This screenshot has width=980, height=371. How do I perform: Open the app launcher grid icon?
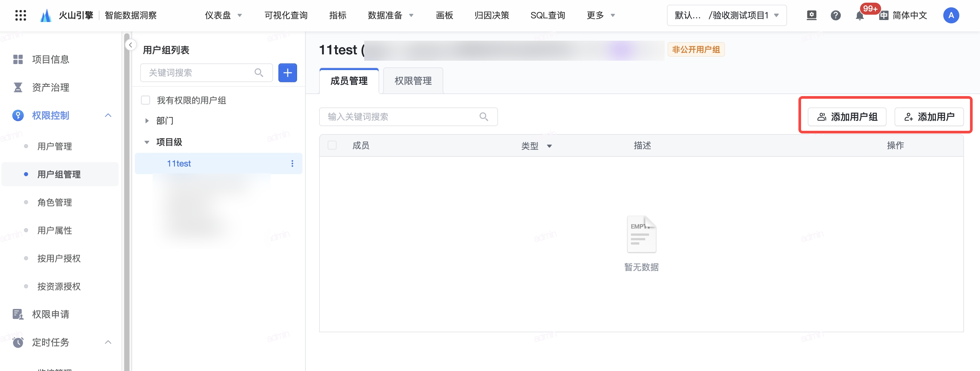click(21, 15)
